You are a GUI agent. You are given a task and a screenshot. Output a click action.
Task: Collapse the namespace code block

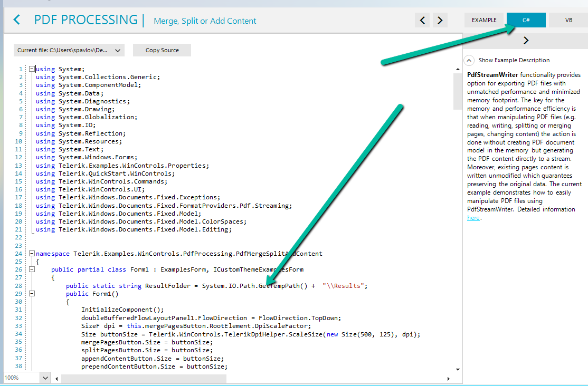(32, 254)
